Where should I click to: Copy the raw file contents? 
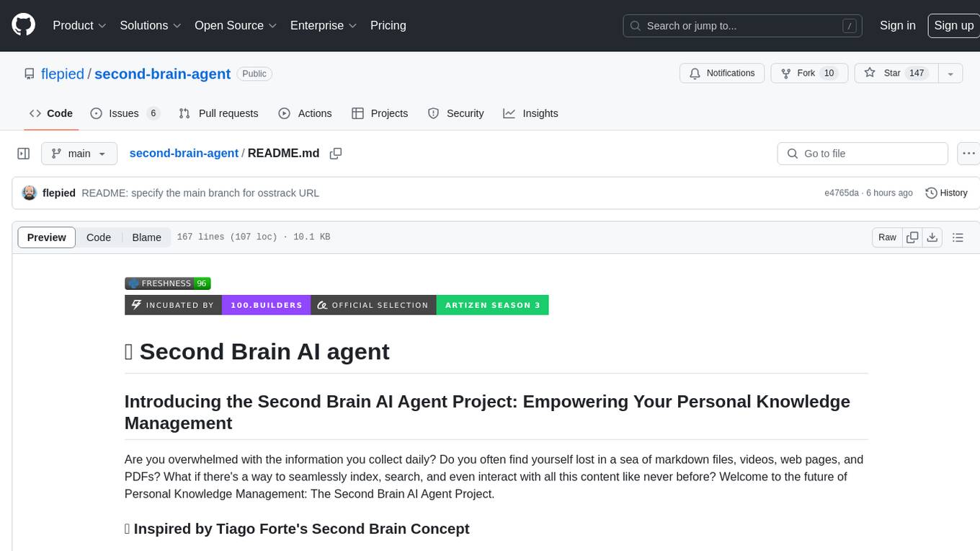pyautogui.click(x=913, y=237)
